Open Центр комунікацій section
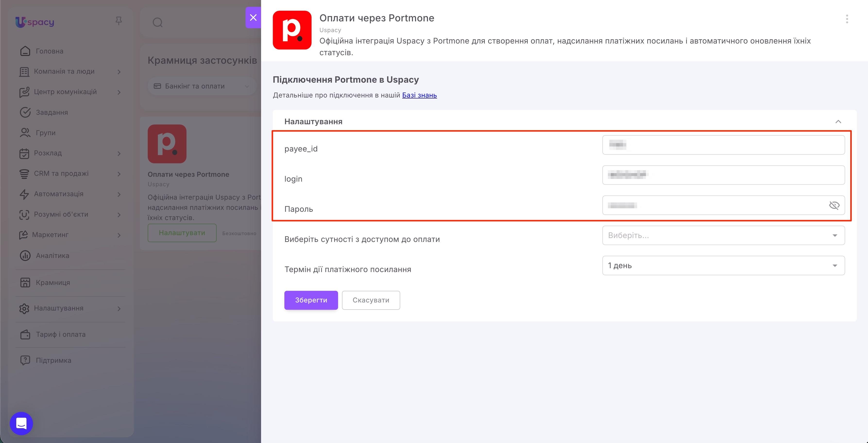This screenshot has height=443, width=868. 65,92
